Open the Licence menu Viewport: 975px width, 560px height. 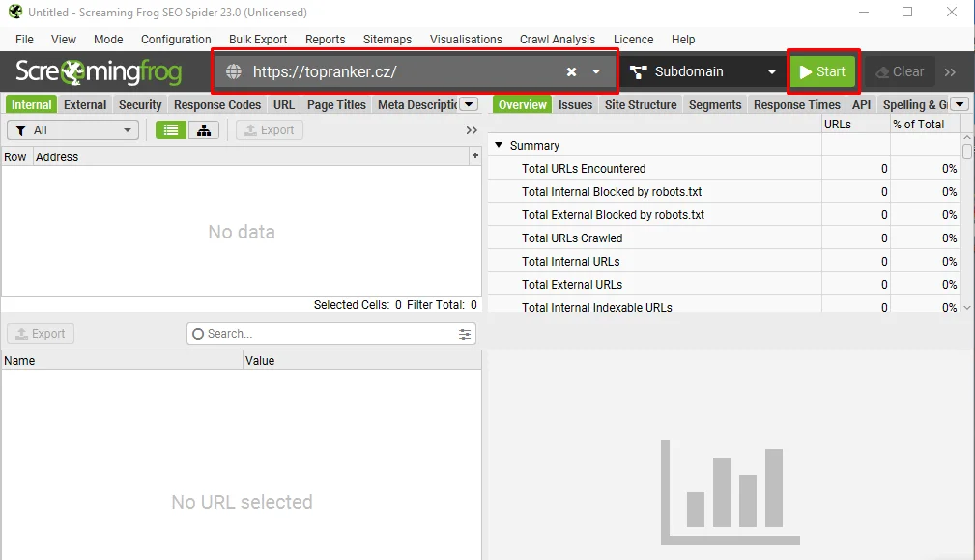pos(634,40)
